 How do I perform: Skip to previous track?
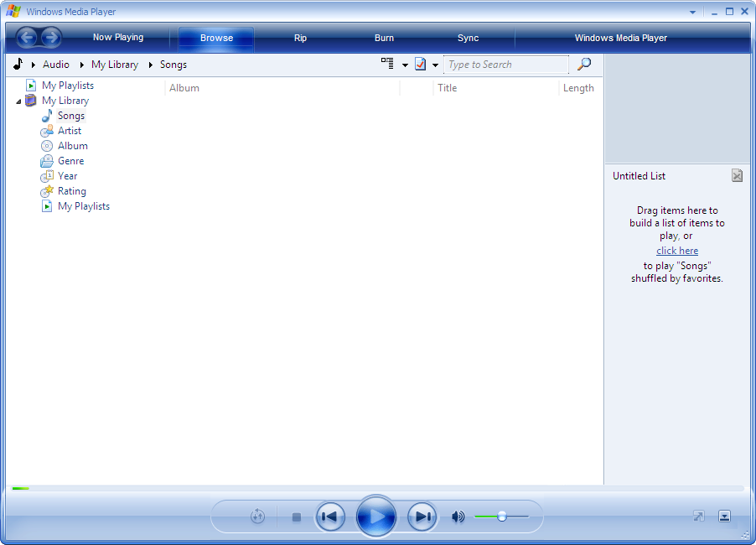(330, 516)
